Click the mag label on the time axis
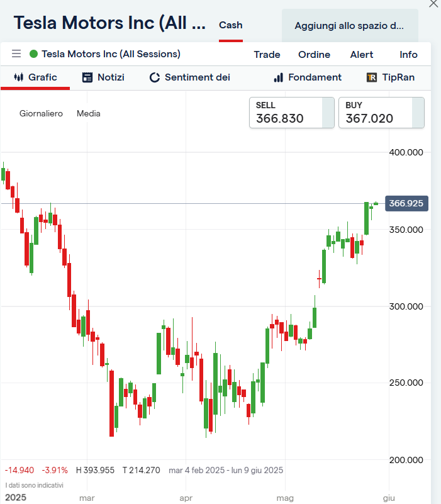 [285, 498]
